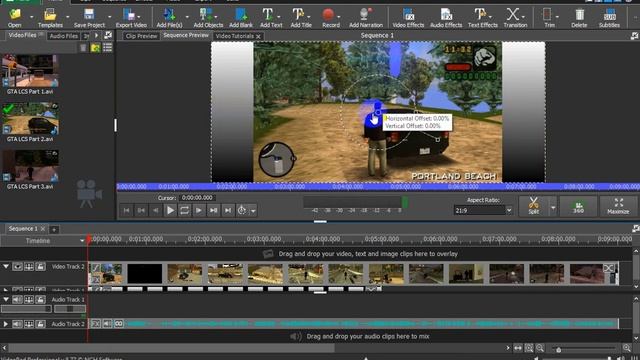Toggle link icon on Audio Track 2 clip
The height and width of the screenshot is (360, 640).
pyautogui.click(x=118, y=324)
